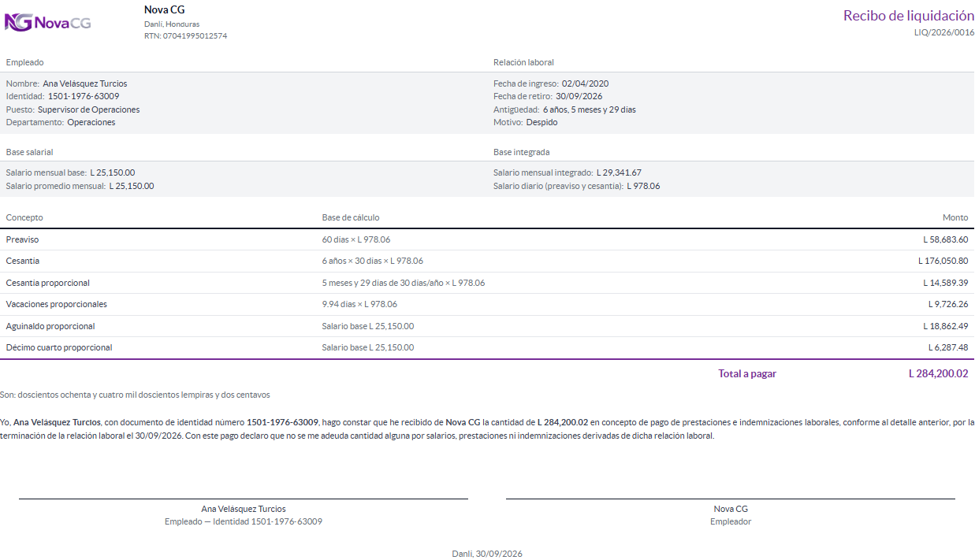
Task: Click the 'Base salarial' section heading
Action: (x=30, y=152)
